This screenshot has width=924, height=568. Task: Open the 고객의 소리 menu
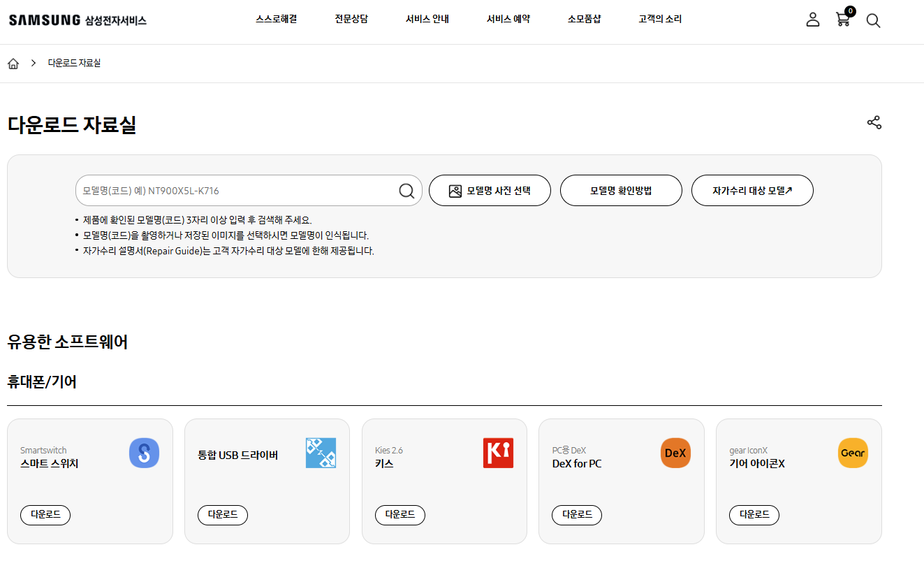point(660,20)
